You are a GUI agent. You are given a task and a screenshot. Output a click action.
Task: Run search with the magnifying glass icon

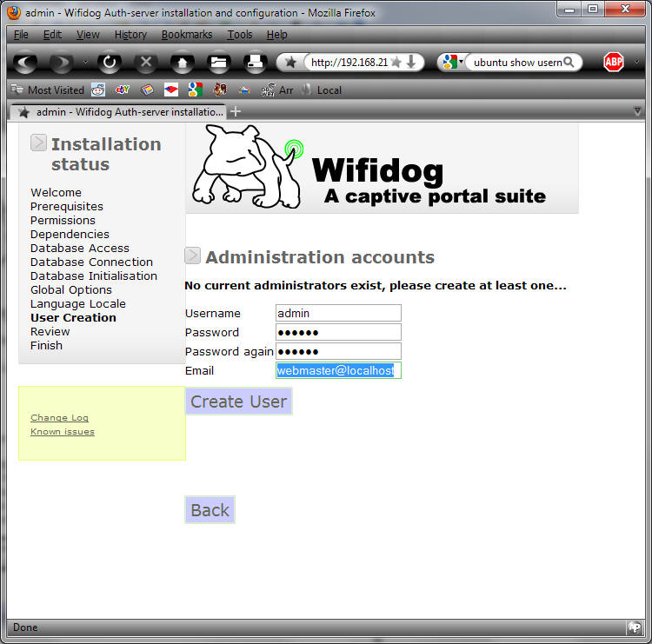(569, 63)
